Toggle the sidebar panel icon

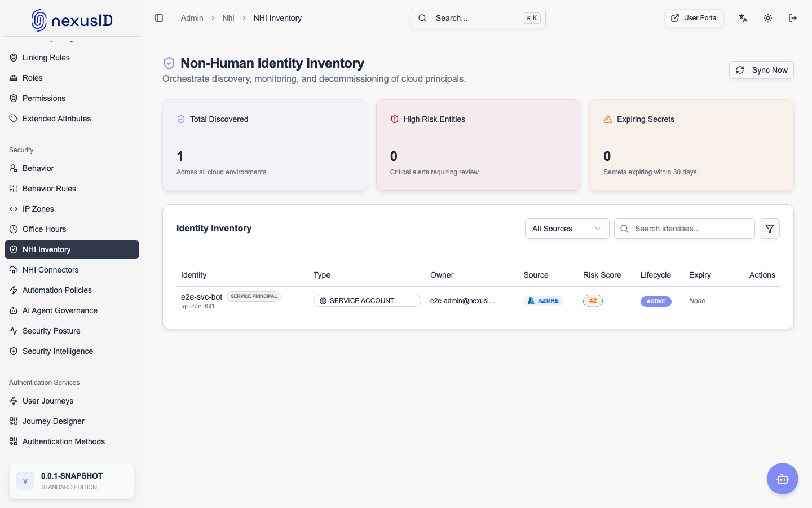click(x=159, y=18)
